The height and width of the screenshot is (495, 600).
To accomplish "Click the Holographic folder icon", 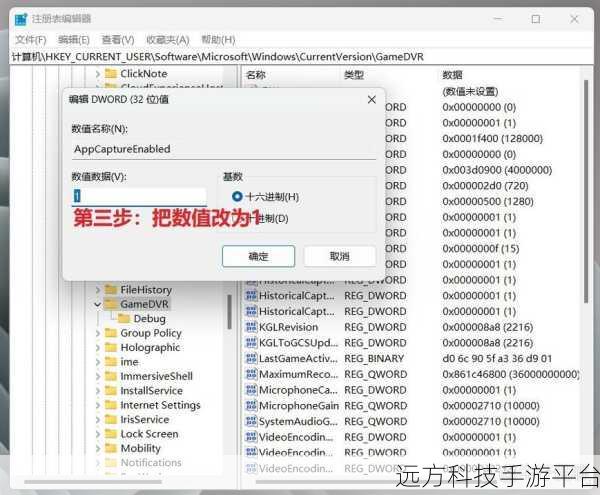I will (x=111, y=347).
